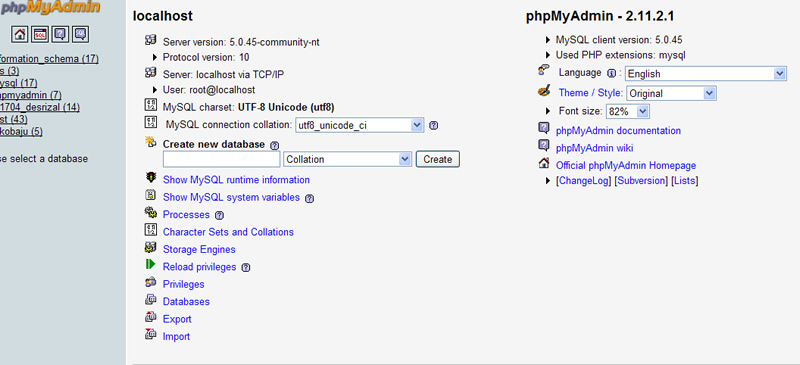Click the Export icon
The image size is (800, 365).
(x=151, y=317)
